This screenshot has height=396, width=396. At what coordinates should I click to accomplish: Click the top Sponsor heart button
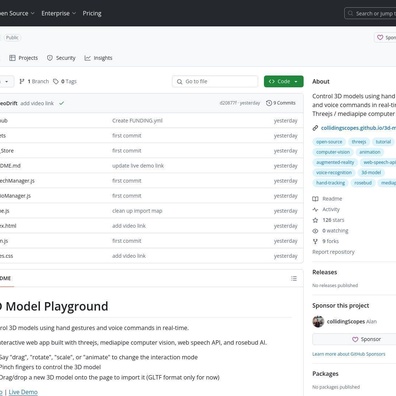tap(385, 38)
